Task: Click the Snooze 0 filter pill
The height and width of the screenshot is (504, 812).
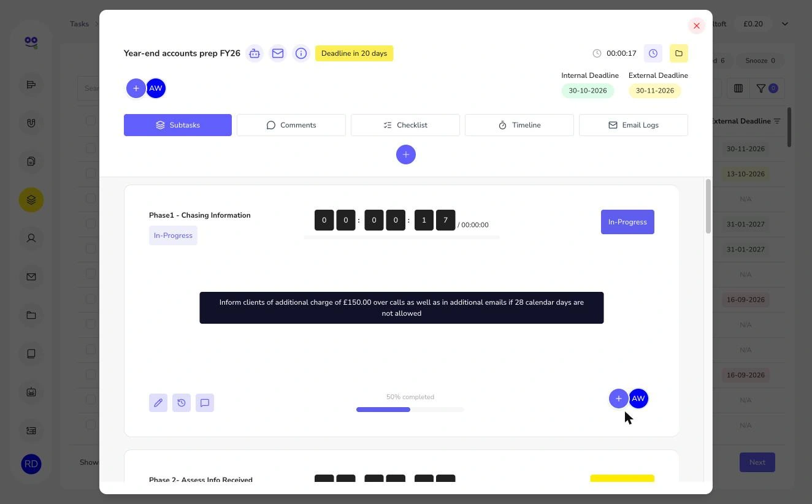Action: click(760, 61)
